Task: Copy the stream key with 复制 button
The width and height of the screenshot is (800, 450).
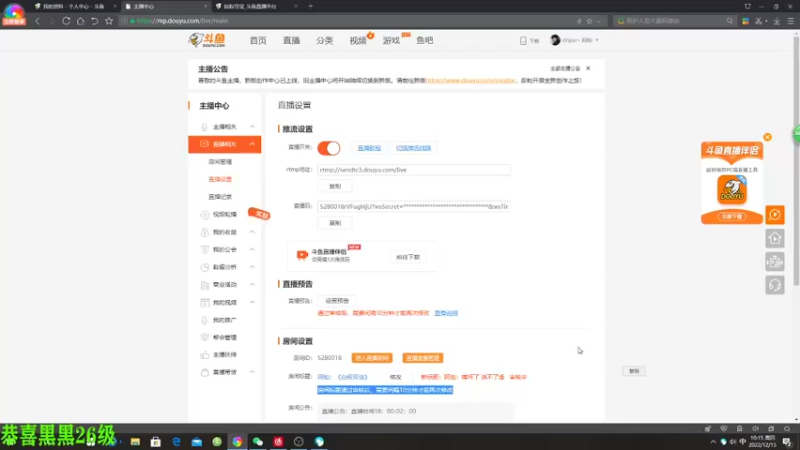Action: pyautogui.click(x=335, y=223)
